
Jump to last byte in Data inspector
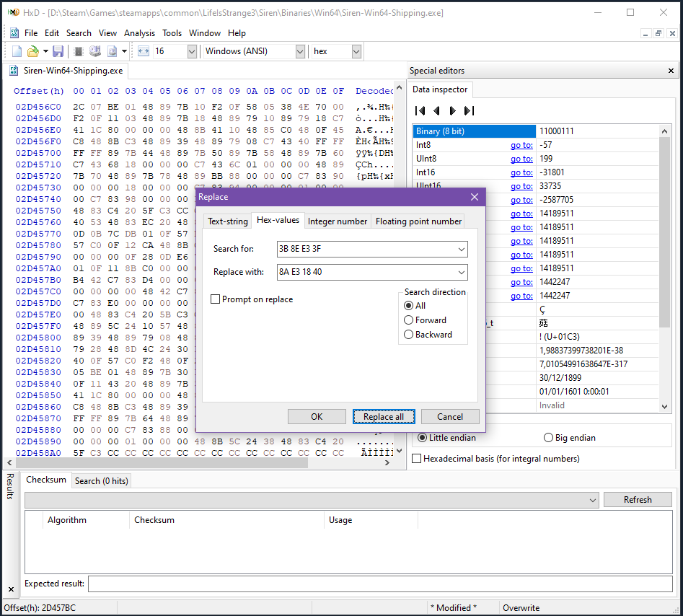(470, 110)
